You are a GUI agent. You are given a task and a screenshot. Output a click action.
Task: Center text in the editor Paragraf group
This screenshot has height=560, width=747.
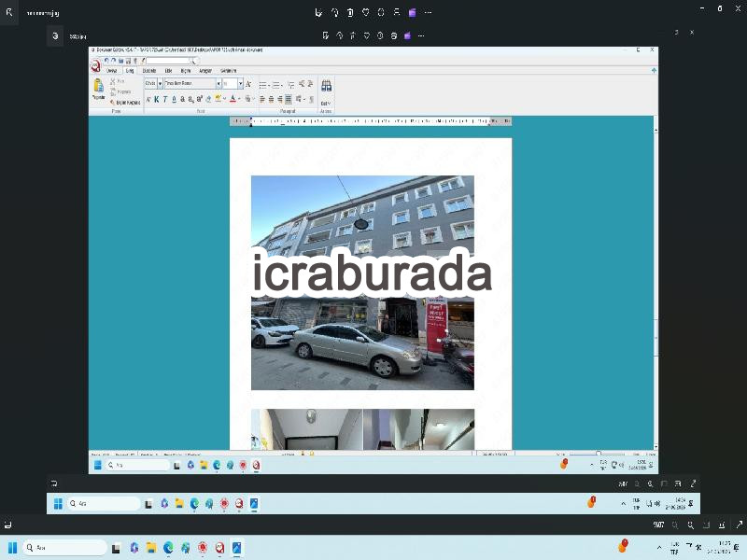pyautogui.click(x=271, y=99)
